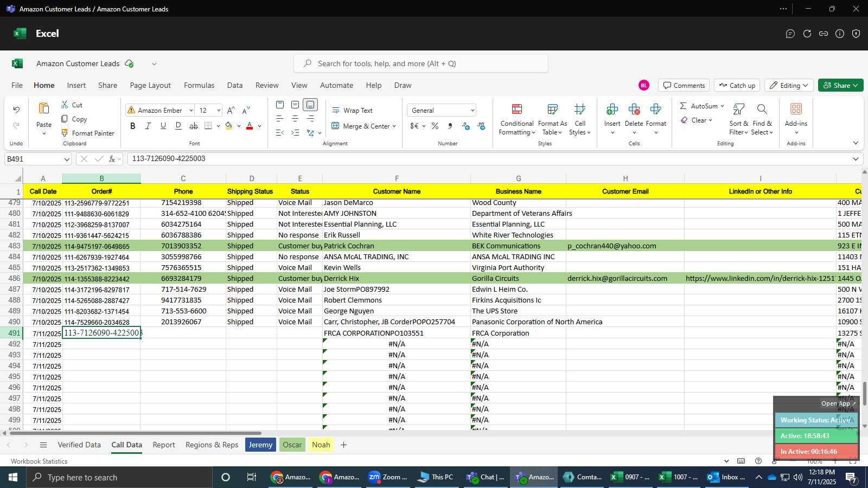Switch to the Data ribbon tab
The height and width of the screenshot is (488, 868).
click(235, 85)
